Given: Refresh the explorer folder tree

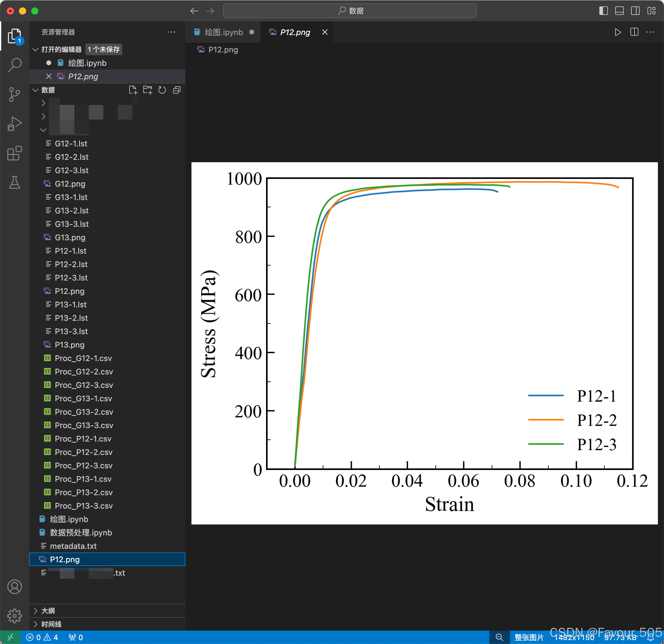Looking at the screenshot, I should click(x=162, y=90).
